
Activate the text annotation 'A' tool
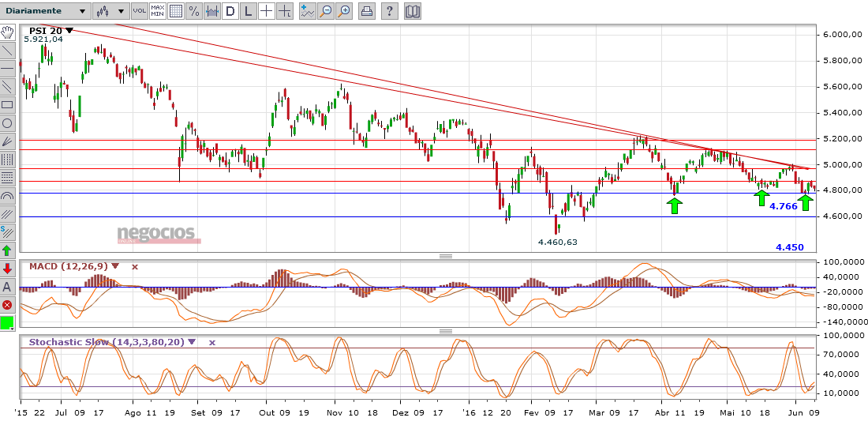pyautogui.click(x=8, y=287)
